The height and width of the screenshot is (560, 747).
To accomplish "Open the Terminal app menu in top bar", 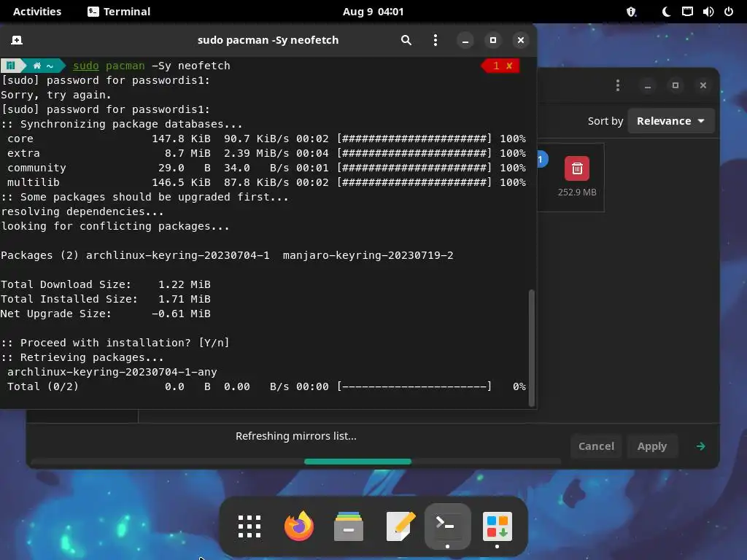I will tap(119, 12).
